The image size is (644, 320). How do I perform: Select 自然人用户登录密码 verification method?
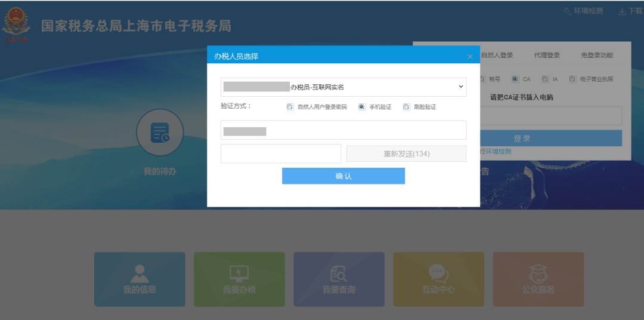point(290,107)
